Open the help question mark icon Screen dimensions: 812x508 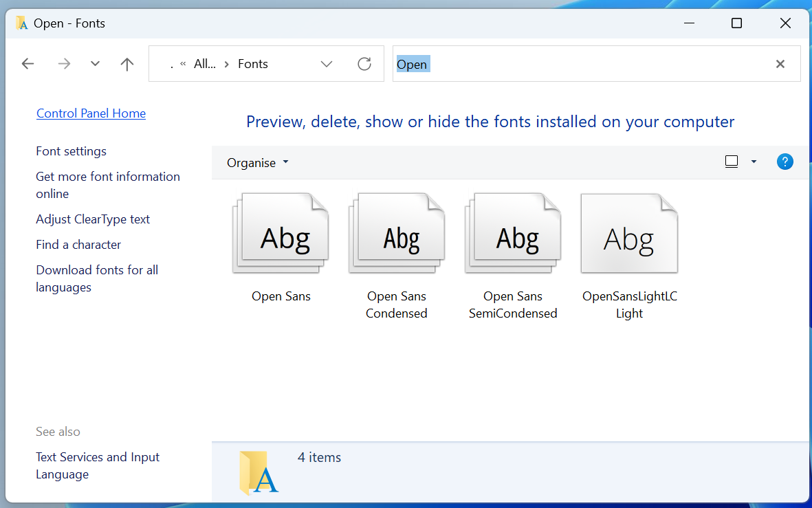click(784, 162)
